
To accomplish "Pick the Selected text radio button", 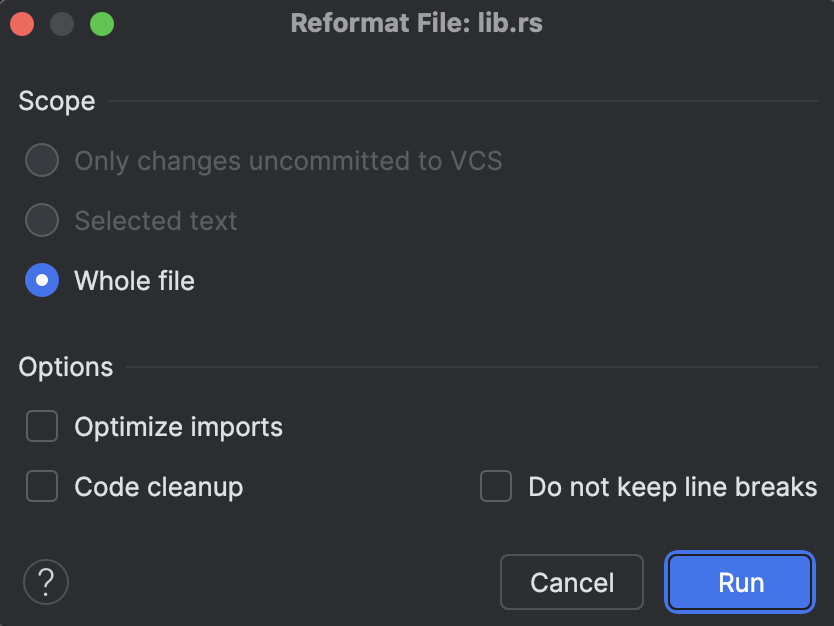I will click(42, 221).
